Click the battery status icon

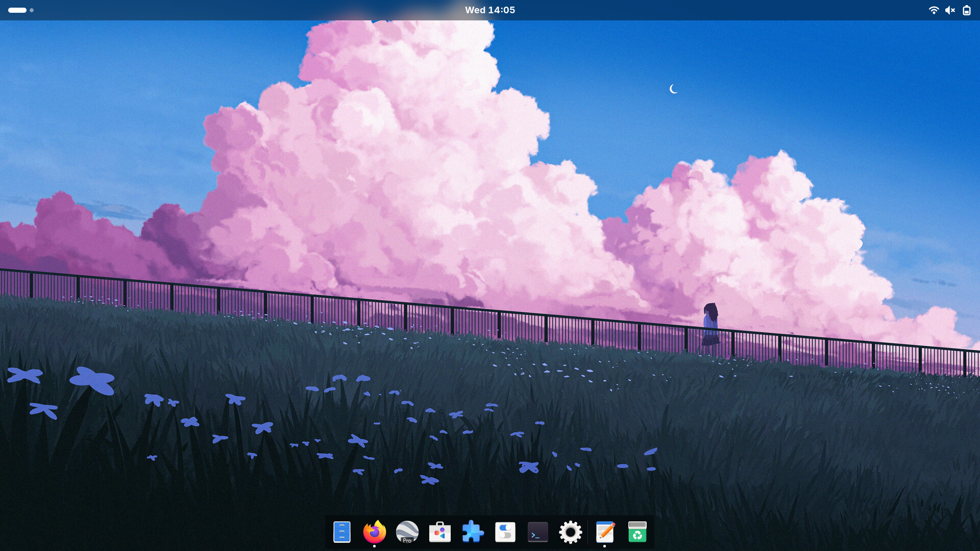click(x=966, y=10)
